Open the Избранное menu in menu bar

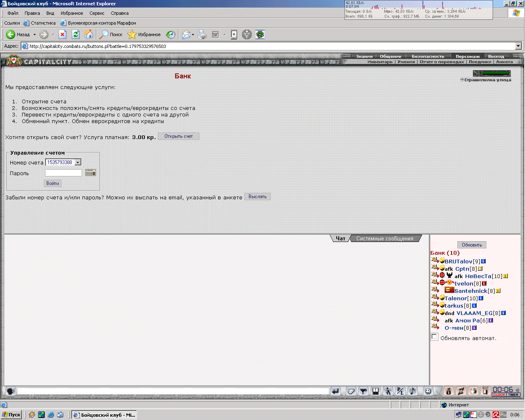point(72,13)
